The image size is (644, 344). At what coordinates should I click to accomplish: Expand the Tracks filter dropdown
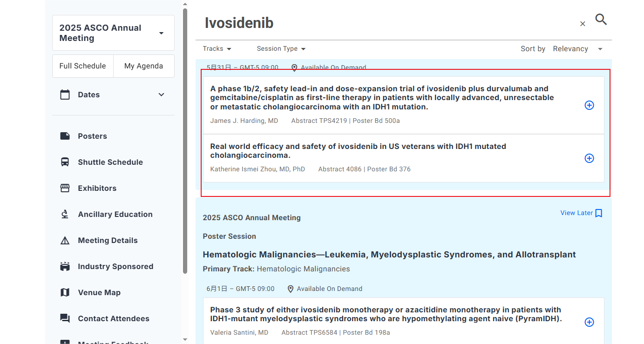(x=217, y=49)
